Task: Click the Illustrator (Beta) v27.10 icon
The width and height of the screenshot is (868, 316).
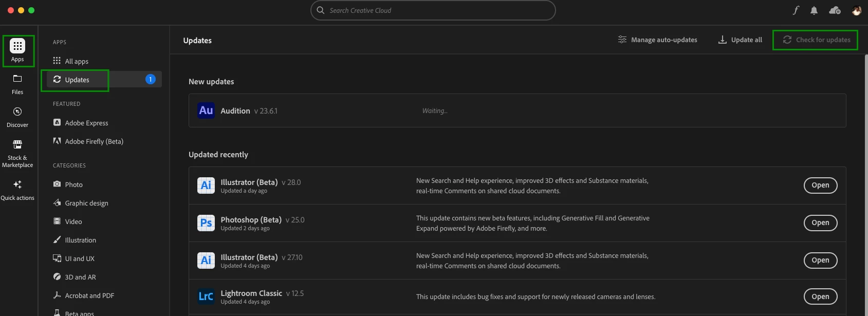Action: 206,261
